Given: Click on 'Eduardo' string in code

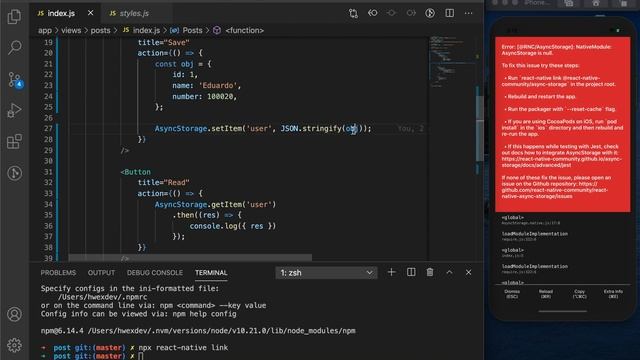Looking at the screenshot, I should coord(218,86).
